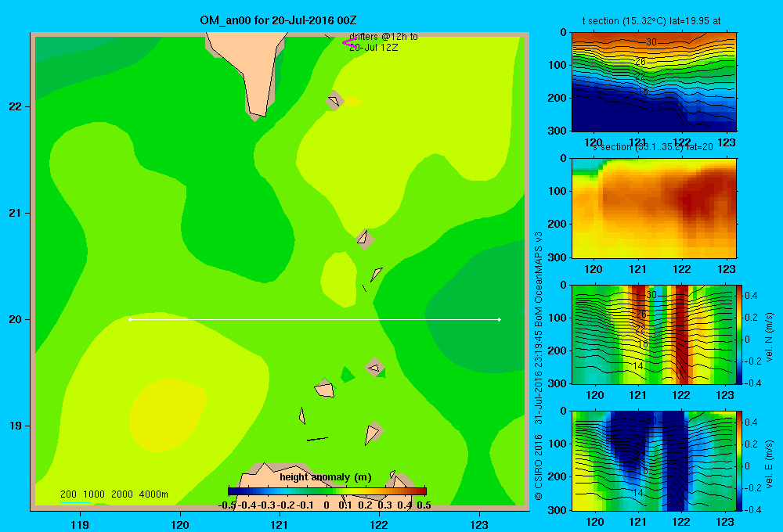This screenshot has width=783, height=532.
Task: Click the '© CSIRO 2016' copyright text
Action: point(539,467)
